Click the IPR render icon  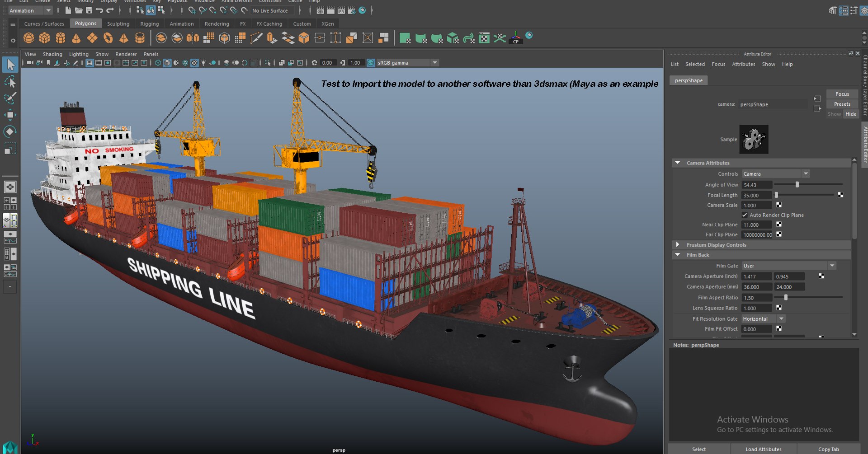tap(341, 10)
